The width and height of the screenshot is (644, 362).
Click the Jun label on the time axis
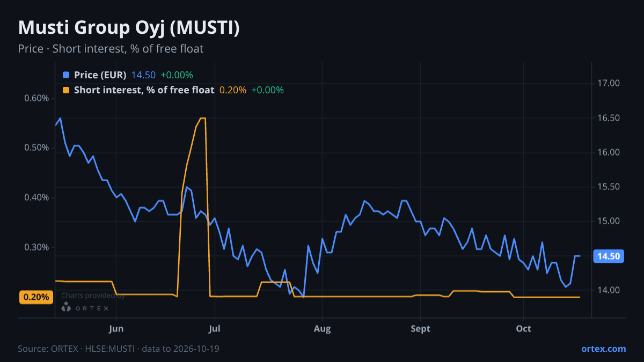(x=116, y=329)
